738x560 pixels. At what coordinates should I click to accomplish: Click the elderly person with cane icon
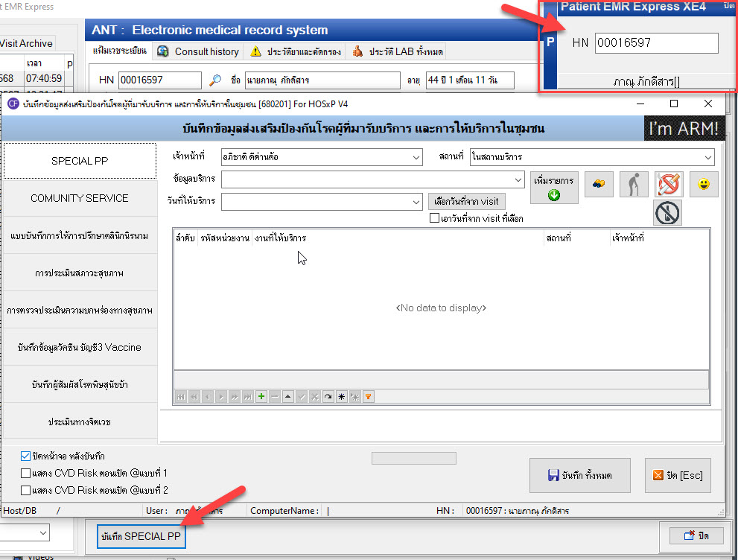[x=634, y=184]
